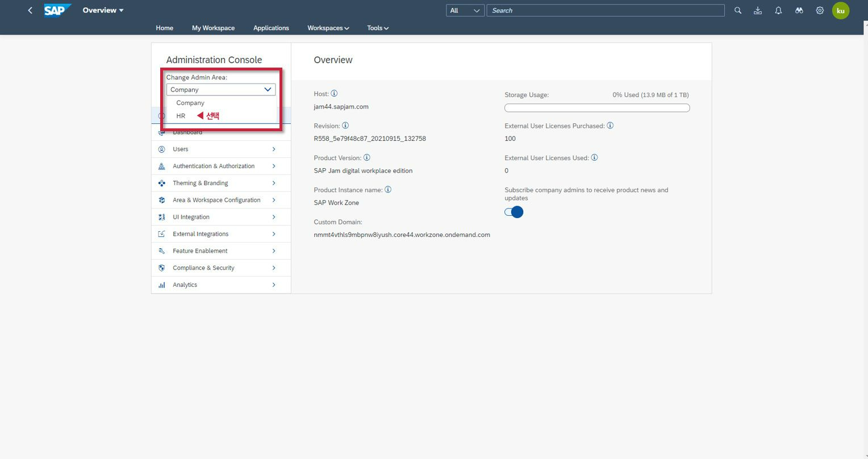Viewport: 868px width, 459px height.
Task: Click the UI Integration icon
Action: (161, 217)
